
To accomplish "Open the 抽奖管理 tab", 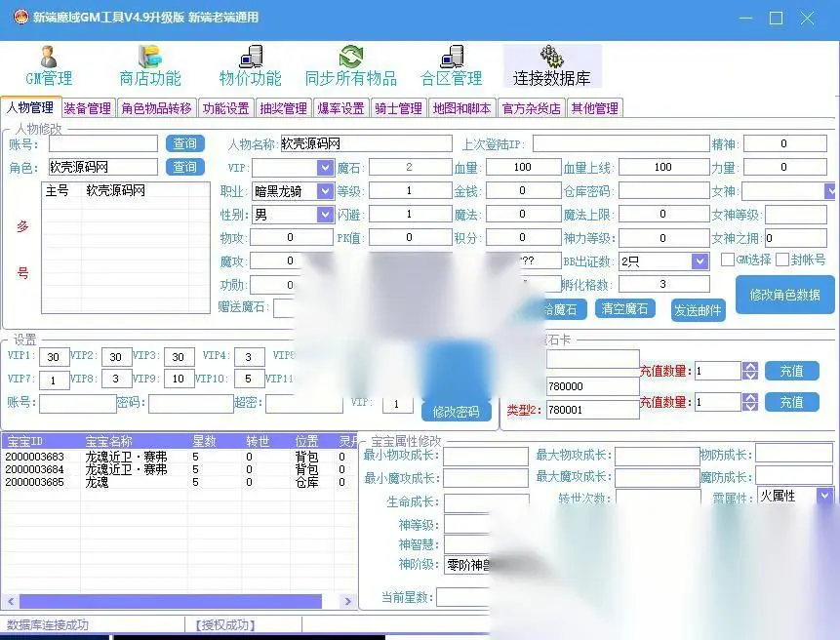I will point(283,108).
